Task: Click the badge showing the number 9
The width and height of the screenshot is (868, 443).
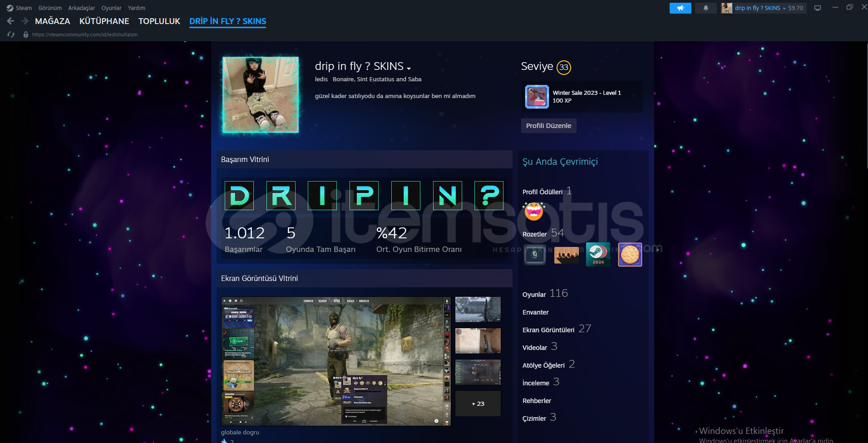Action: 535,255
